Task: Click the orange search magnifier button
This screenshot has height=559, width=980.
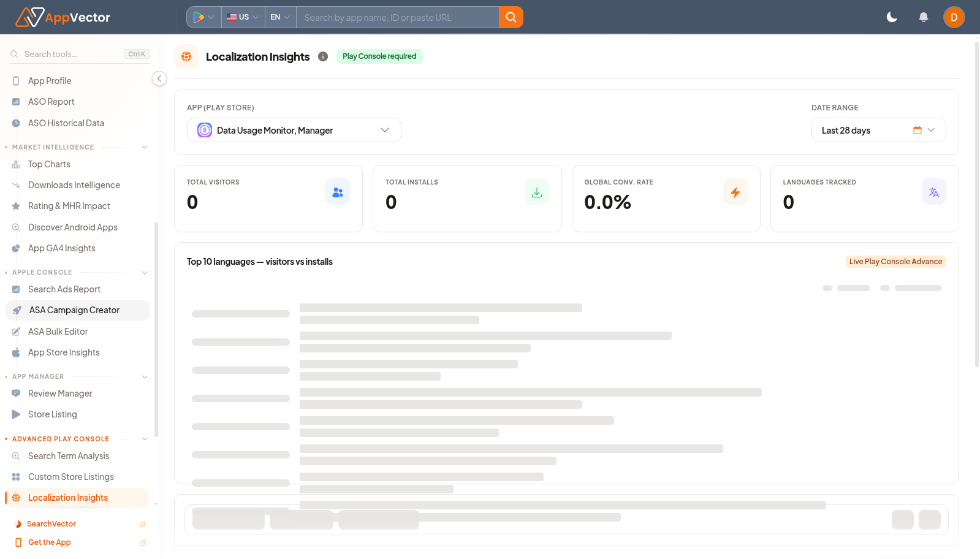Action: (511, 17)
